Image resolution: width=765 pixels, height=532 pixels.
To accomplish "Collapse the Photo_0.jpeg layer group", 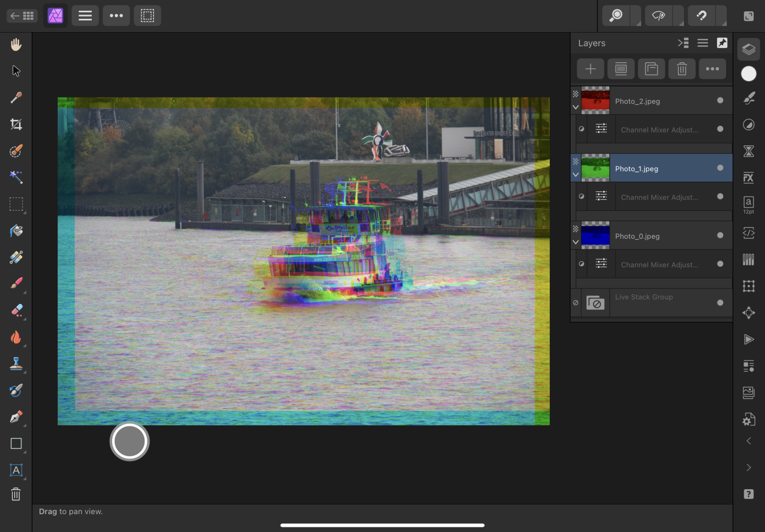I will coord(576,242).
